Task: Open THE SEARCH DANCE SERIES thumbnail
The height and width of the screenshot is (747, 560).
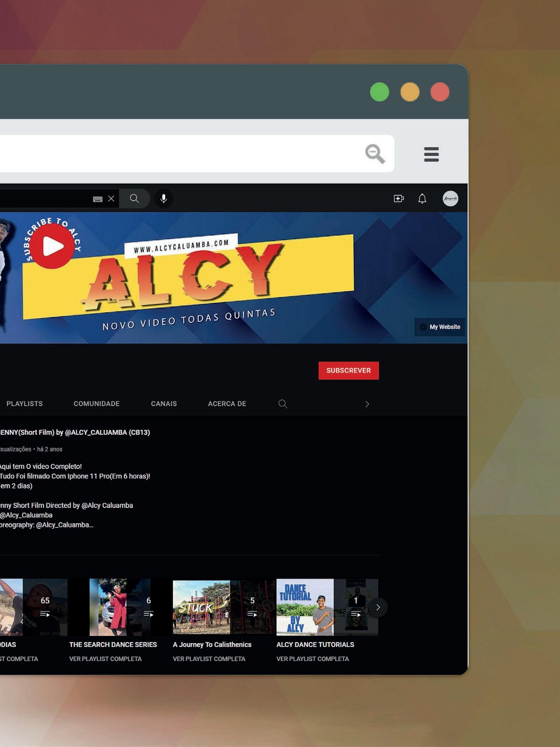Action: [x=120, y=607]
